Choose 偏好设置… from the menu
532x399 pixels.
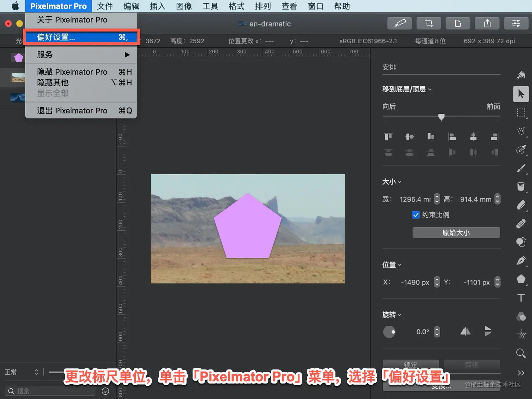tap(81, 37)
